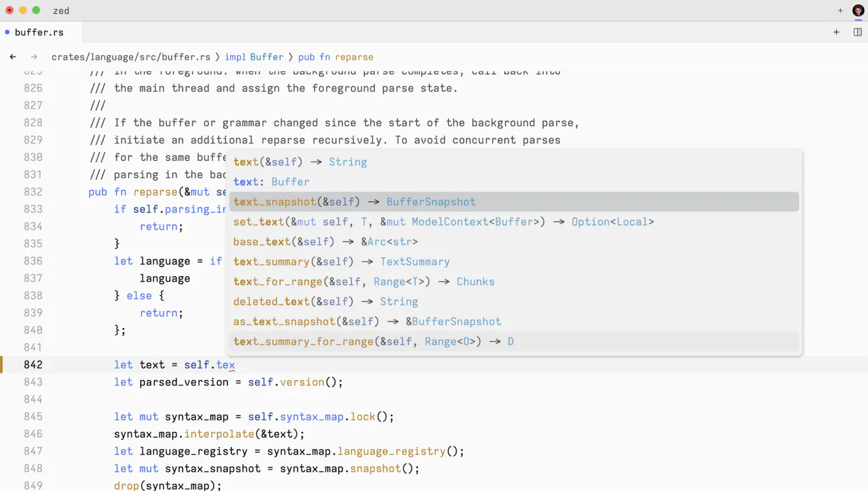The width and height of the screenshot is (868, 491).
Task: Switch to the buffer.rs tab
Action: tap(39, 32)
